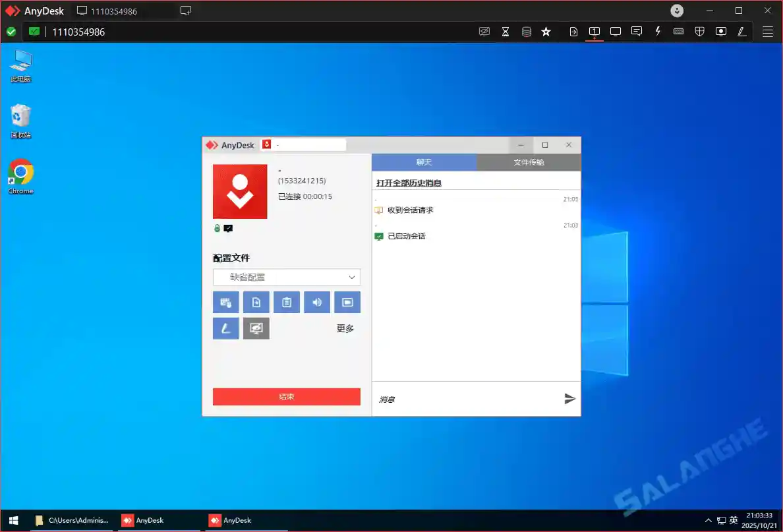The width and height of the screenshot is (783, 532).
Task: Click the AnyDesk user account icon in the title bar
Action: click(x=677, y=11)
